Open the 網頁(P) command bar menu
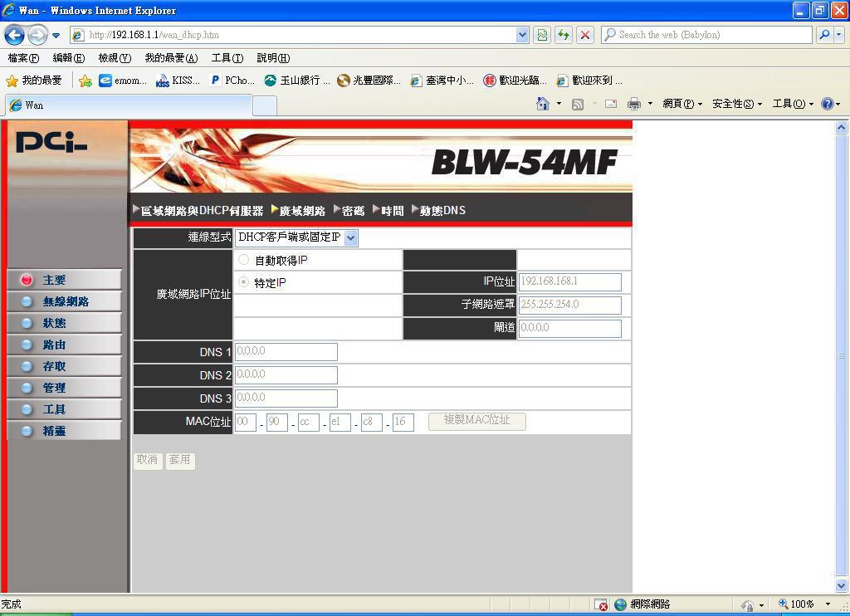850x616 pixels. click(682, 104)
